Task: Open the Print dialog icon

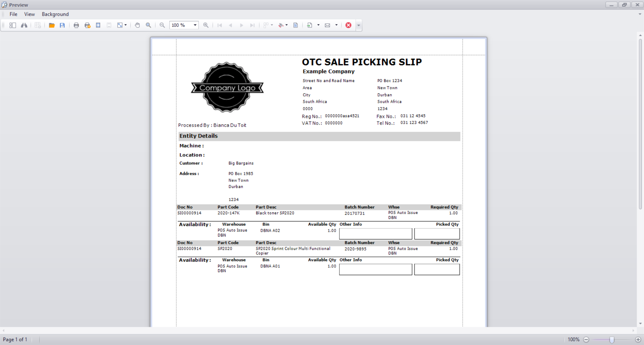Action: 76,25
